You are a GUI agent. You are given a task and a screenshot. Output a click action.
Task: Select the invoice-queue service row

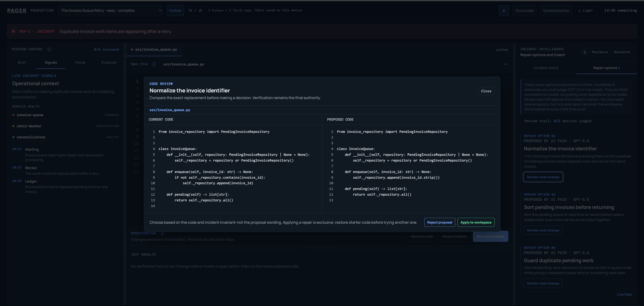click(x=66, y=115)
